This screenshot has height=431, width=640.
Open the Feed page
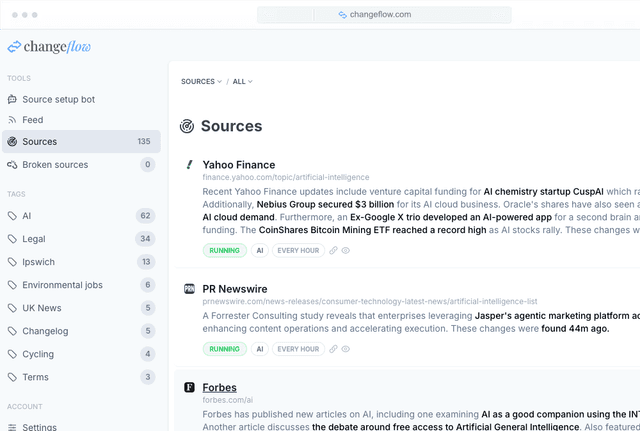[x=33, y=120]
